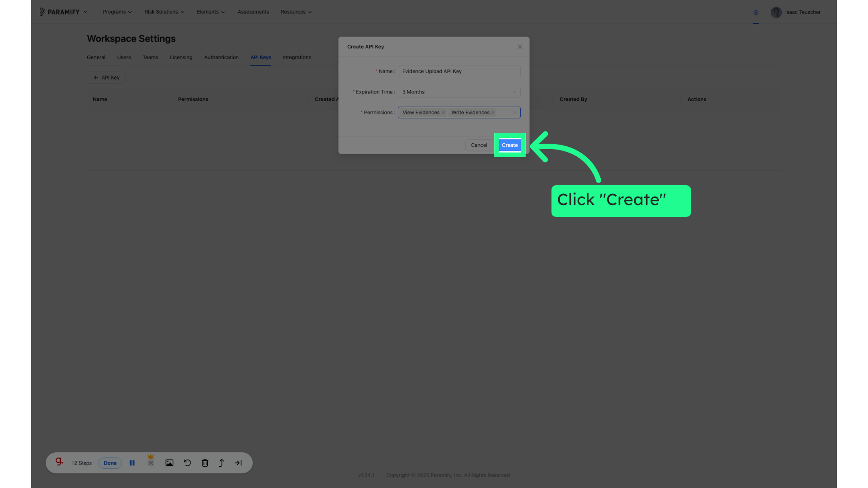
Task: Click the 12 Steps label in recorder toolbar
Action: 81,463
